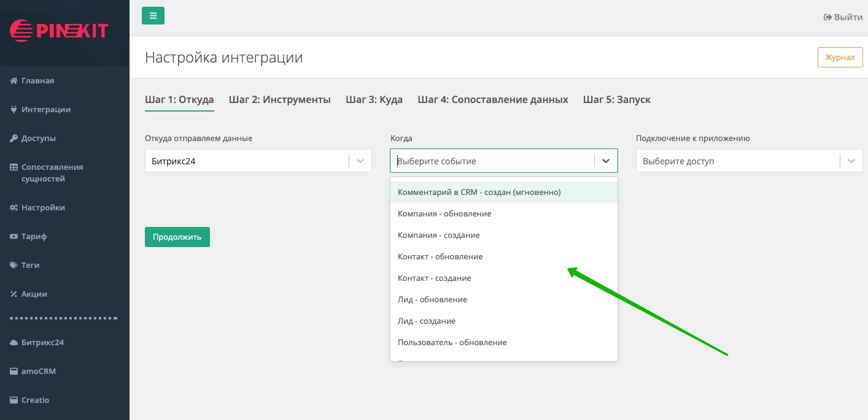Viewport: 868px width, 420px height.
Task: Click the hamburger menu toggle button
Action: tap(153, 16)
